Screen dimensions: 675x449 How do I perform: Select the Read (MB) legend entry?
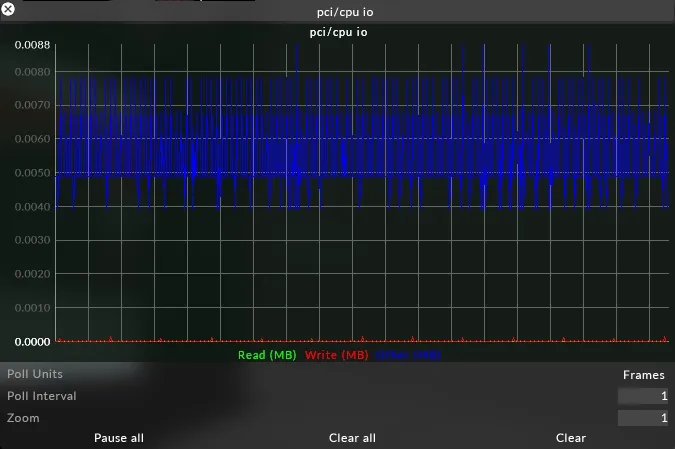(267, 355)
